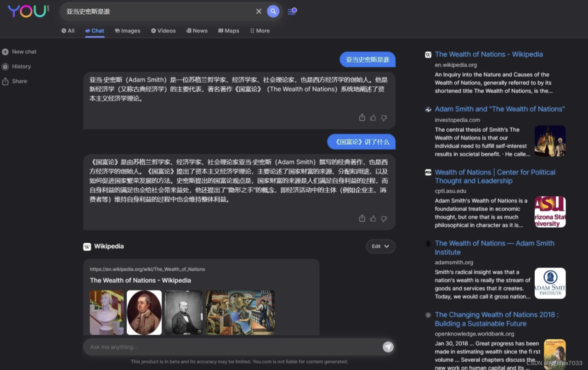Click the user message bubble 《国富论》讲了什么

(x=362, y=142)
